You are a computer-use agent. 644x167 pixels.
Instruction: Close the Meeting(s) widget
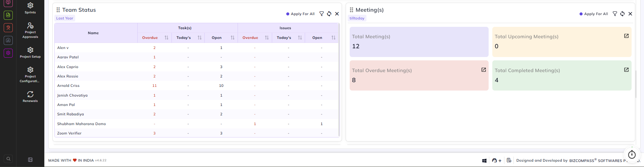(x=630, y=14)
